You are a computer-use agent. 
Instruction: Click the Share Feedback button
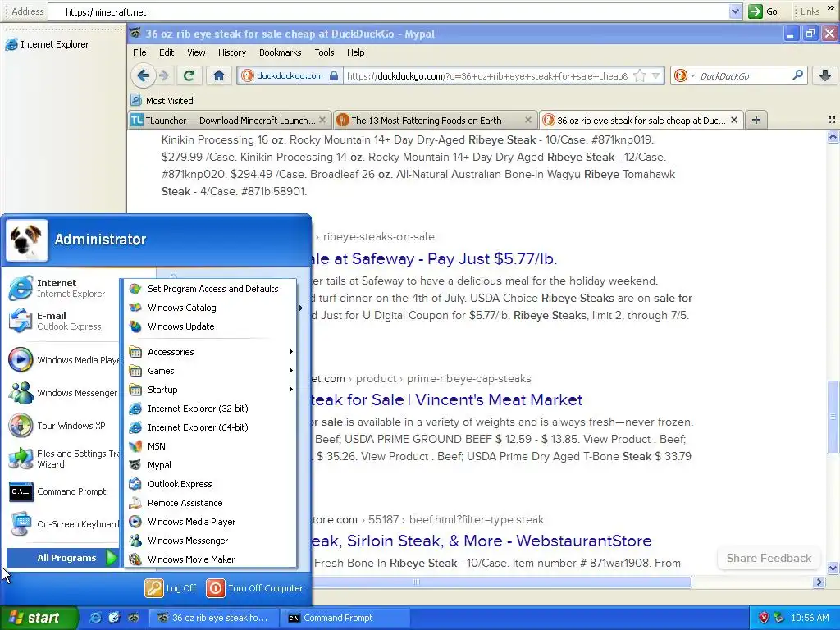tap(769, 558)
